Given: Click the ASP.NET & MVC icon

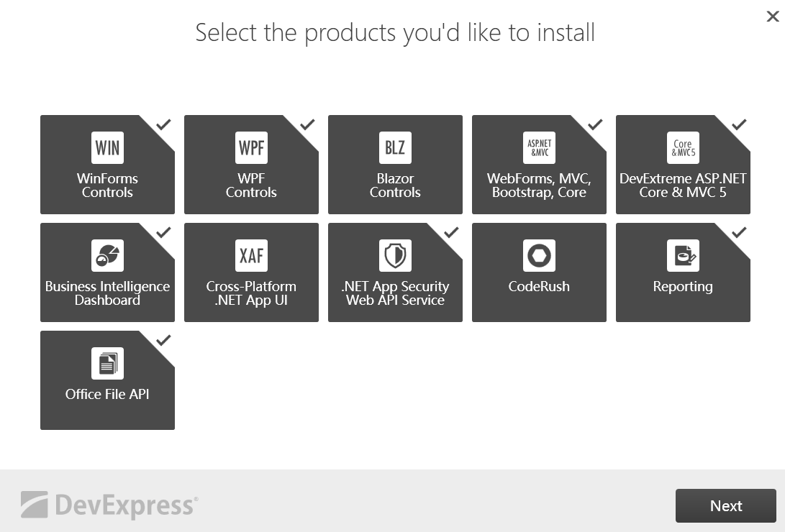Looking at the screenshot, I should click(539, 147).
